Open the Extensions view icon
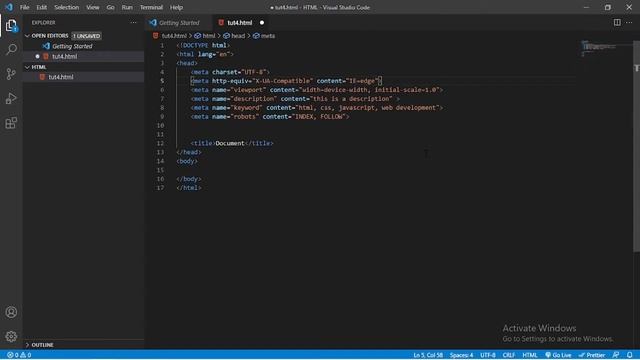This screenshot has width=640, height=360. [x=11, y=123]
